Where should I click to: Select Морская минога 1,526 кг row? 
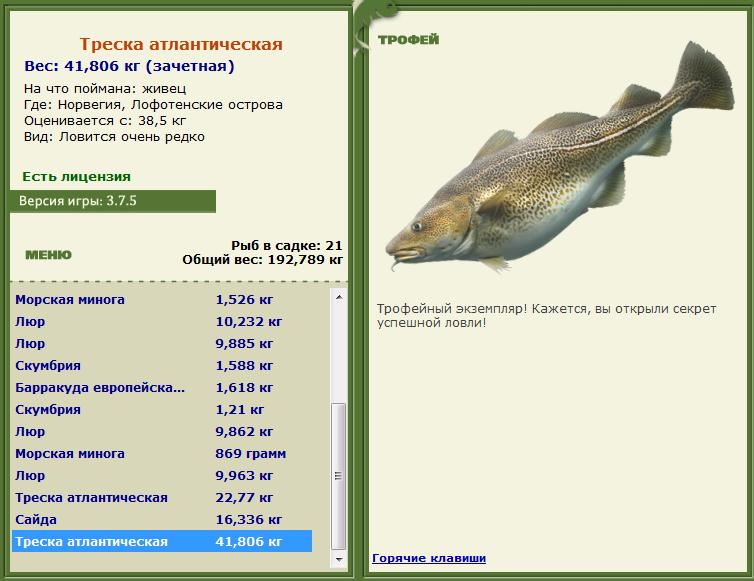tap(162, 299)
